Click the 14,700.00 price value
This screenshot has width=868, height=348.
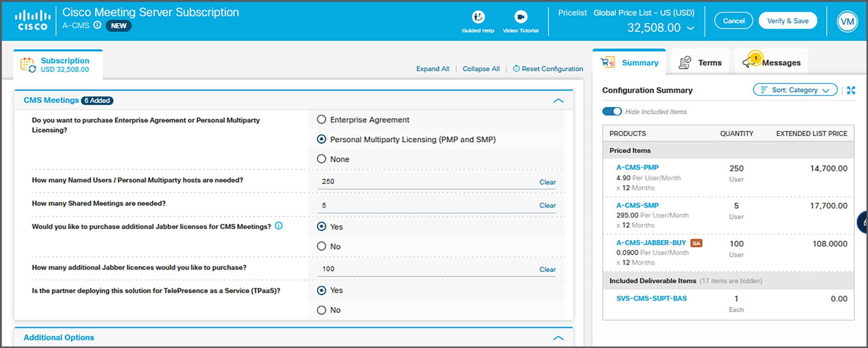click(829, 168)
